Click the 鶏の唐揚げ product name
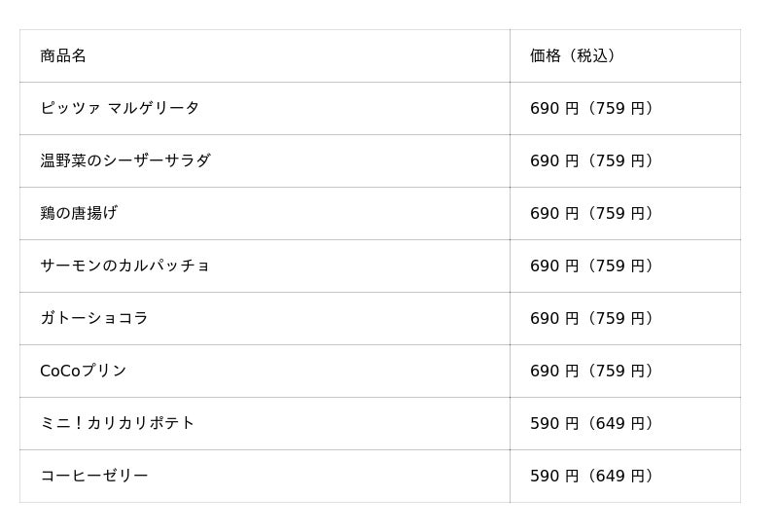 [x=79, y=214]
